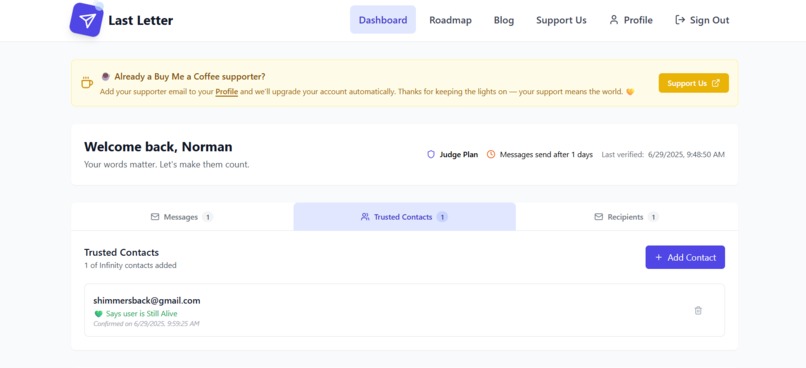Click the Judge Plan label
Screen dimensions: 806x368
click(459, 154)
